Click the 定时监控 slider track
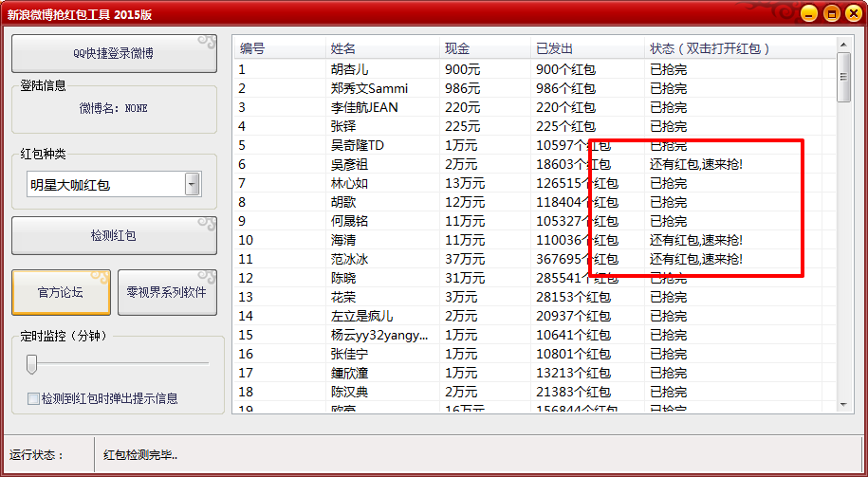868x477 pixels. point(118,363)
